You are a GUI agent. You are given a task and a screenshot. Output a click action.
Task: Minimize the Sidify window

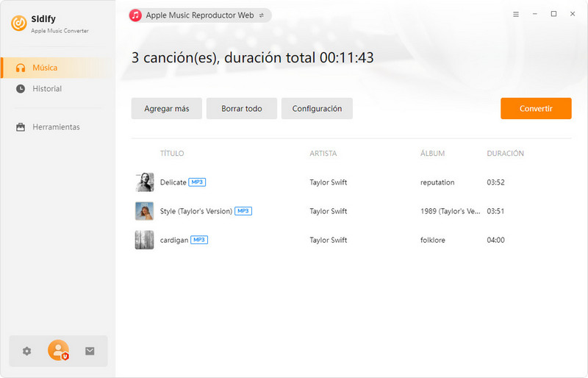[x=535, y=14]
